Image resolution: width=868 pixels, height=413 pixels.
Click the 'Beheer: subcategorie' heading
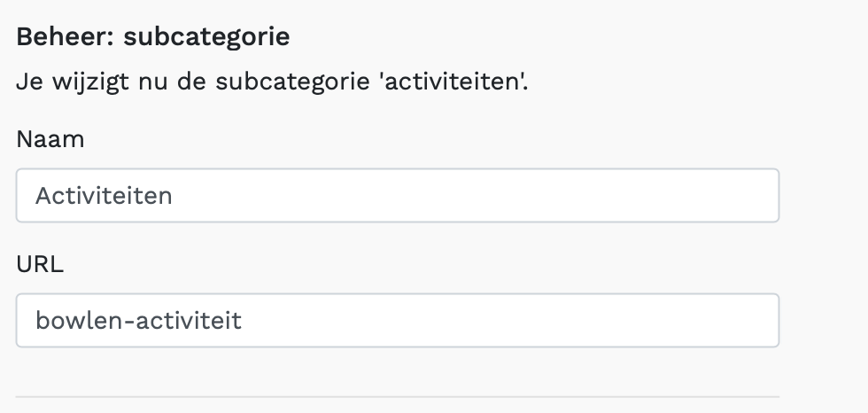(x=153, y=38)
